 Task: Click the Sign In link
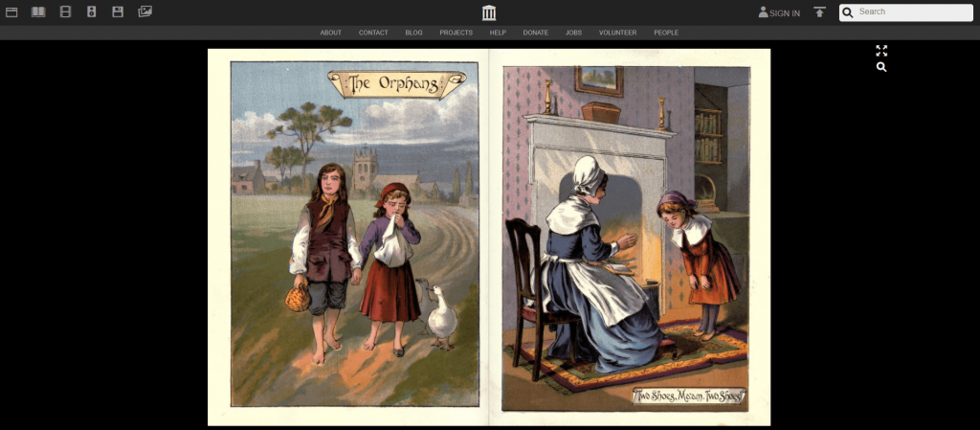[779, 13]
